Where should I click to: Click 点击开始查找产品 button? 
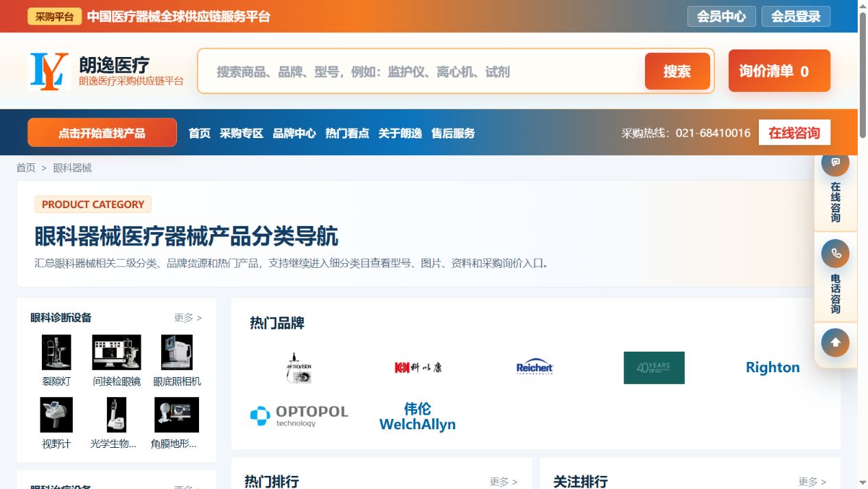click(x=102, y=133)
